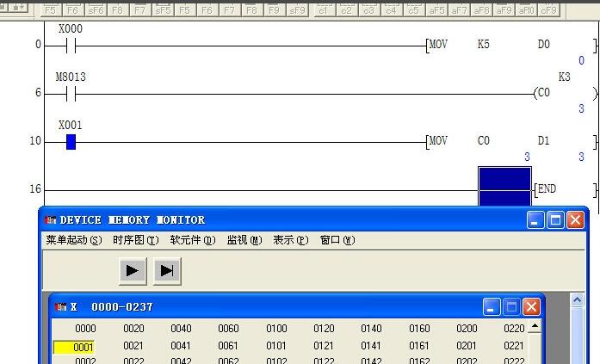
Task: Click the c5 toolbar button
Action: coord(413,10)
